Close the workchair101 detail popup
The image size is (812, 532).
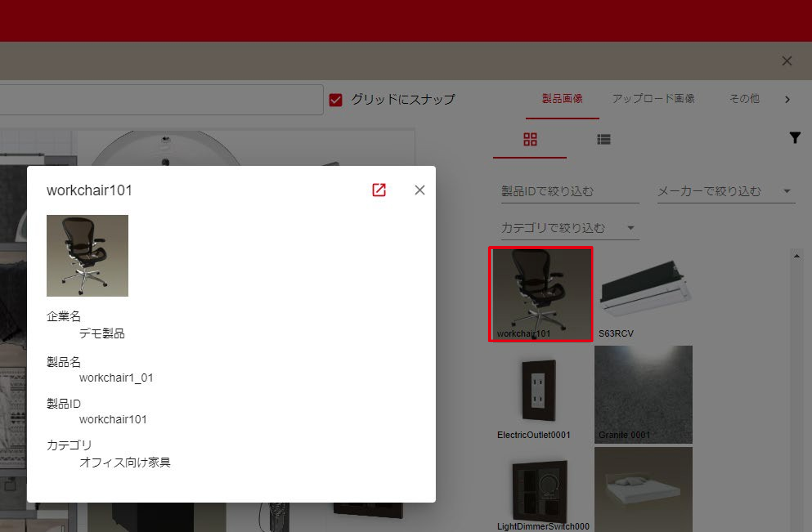click(420, 190)
